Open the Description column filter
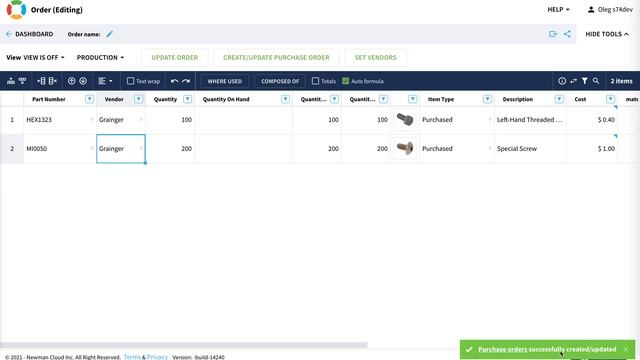Screen dimensions: 640x360 point(559,99)
